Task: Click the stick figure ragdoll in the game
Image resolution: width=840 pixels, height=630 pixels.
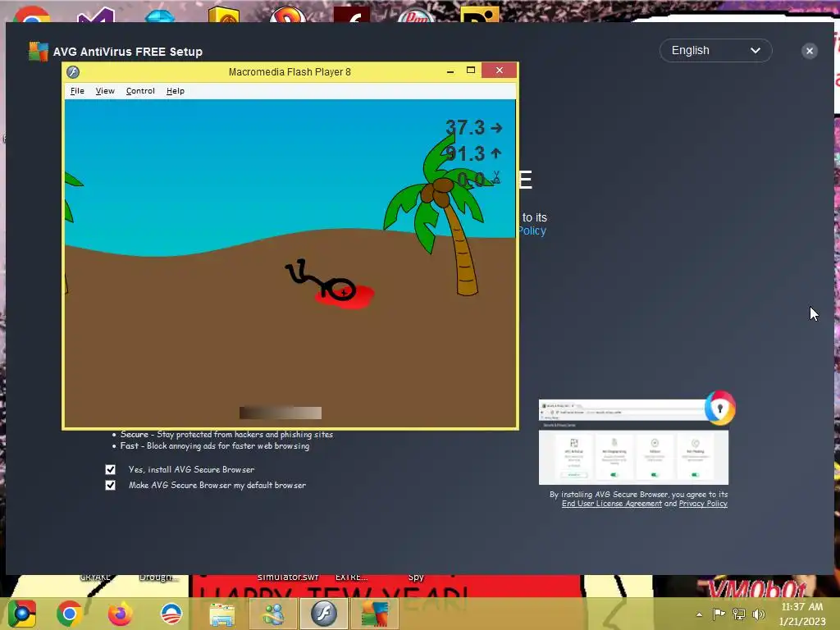Action: 322,281
